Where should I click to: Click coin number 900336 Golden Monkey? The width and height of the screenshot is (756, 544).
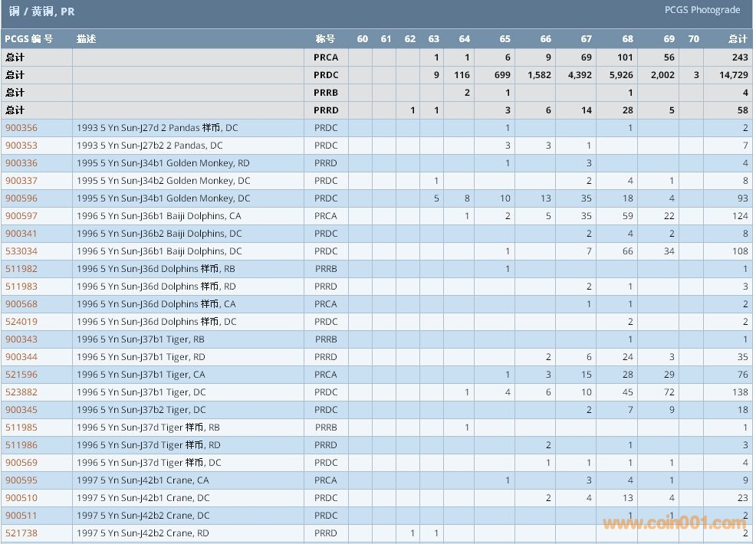[x=21, y=163]
